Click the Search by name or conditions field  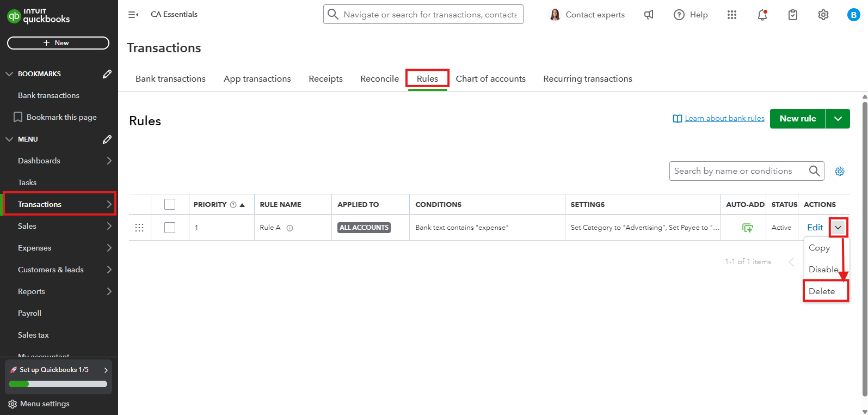click(x=739, y=171)
